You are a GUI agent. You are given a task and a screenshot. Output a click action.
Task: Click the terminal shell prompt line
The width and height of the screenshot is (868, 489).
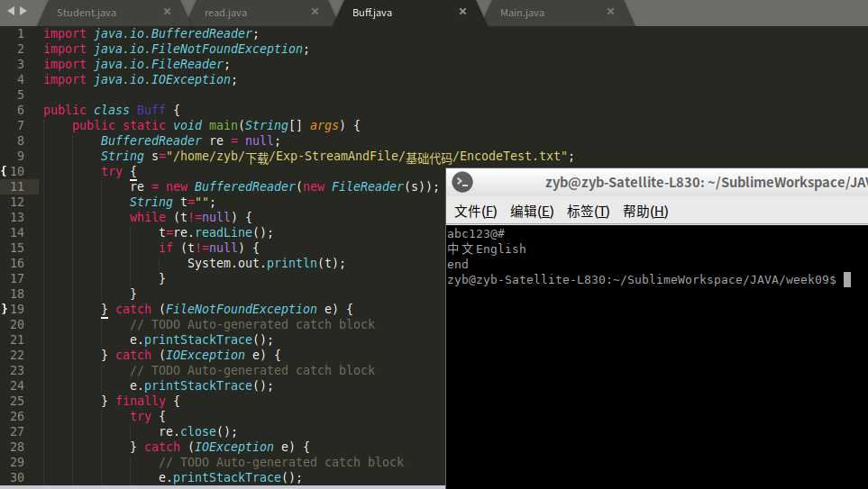click(x=642, y=280)
